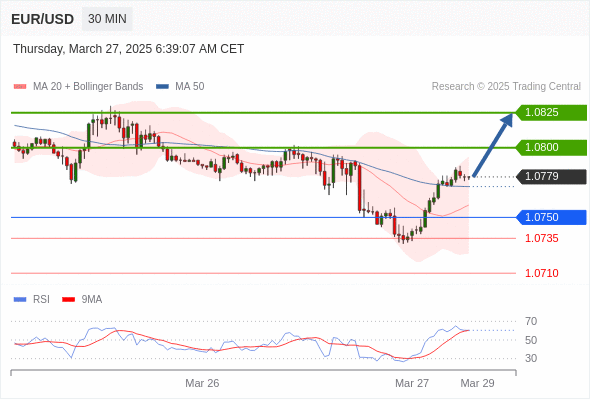Click the green 1.0800 resistance price tag
Screen dimensions: 590x400
click(551, 147)
